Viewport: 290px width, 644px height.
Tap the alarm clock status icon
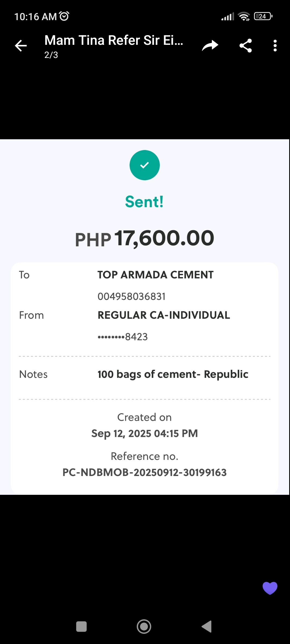(64, 16)
